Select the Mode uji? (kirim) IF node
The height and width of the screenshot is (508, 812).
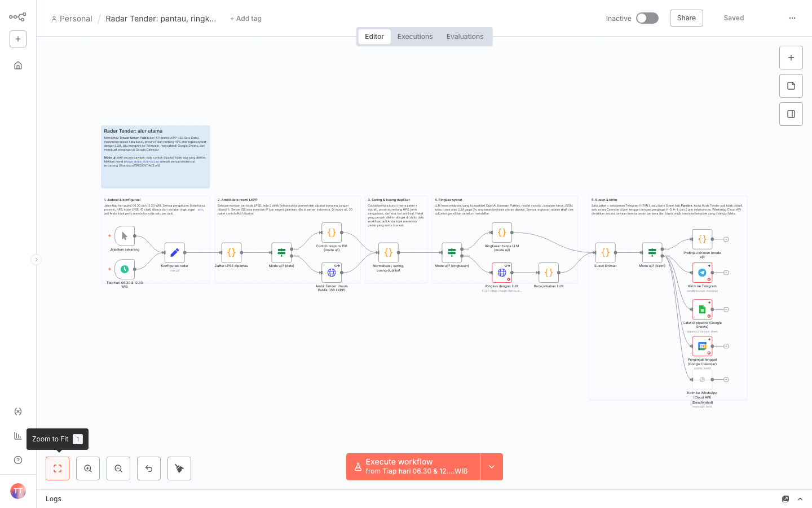652,252
